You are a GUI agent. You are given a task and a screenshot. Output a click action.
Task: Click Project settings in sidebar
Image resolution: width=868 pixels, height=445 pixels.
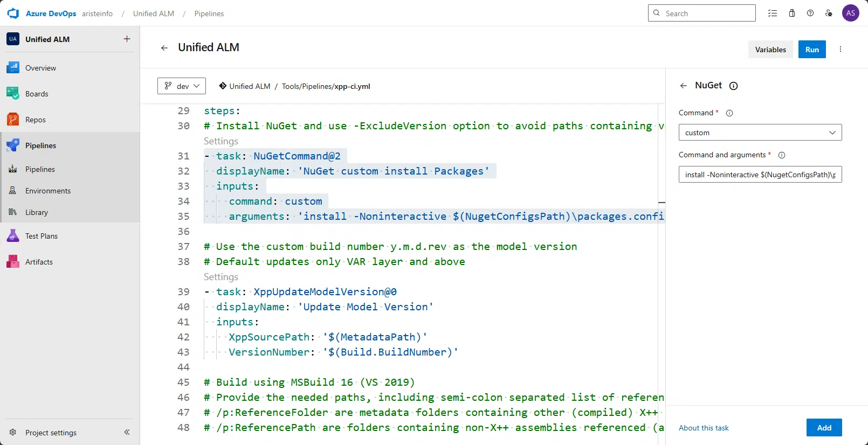coord(51,432)
